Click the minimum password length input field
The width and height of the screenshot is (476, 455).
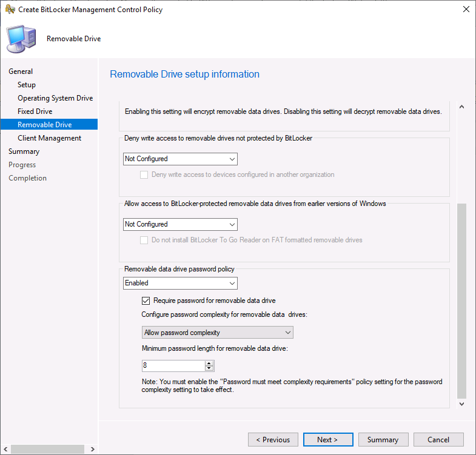(173, 365)
